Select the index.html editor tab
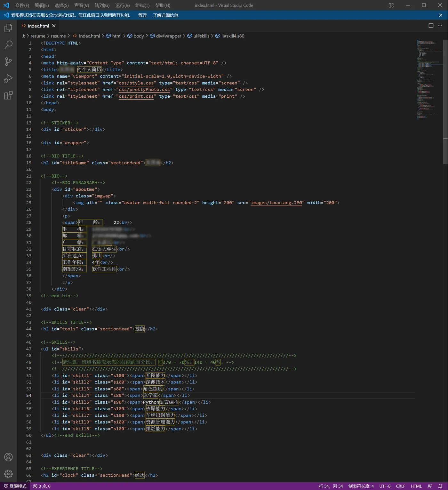 pyautogui.click(x=38, y=26)
